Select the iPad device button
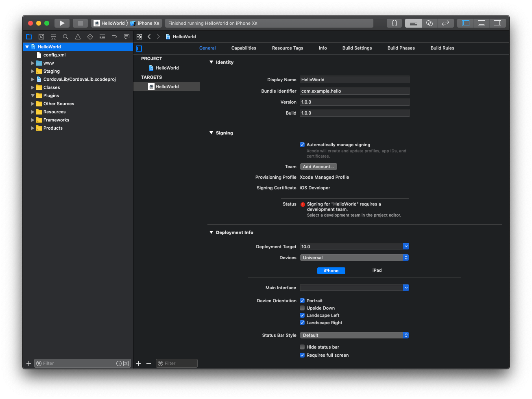The height and width of the screenshot is (399, 532). (377, 271)
